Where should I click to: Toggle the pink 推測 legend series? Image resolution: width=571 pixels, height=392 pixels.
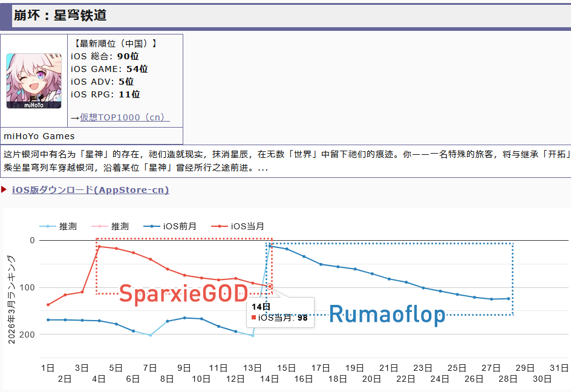(110, 226)
